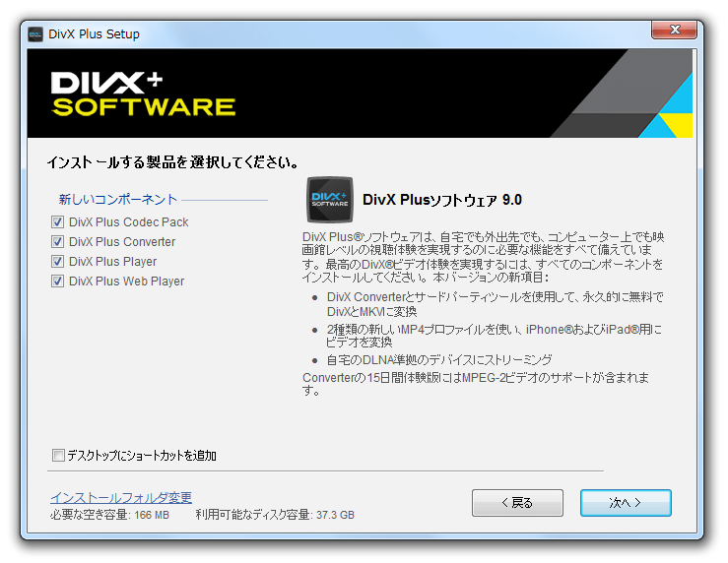Click the 自宅のDLNA準拠のデバイスにストリーミング bullet
Image resolution: width=728 pixels, height=563 pixels.
tap(439, 360)
